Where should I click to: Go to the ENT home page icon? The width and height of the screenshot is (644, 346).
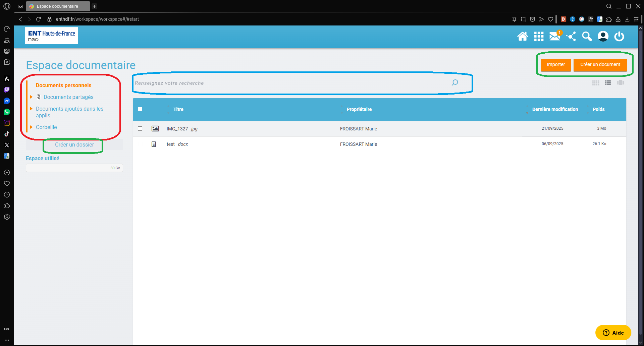click(x=522, y=36)
